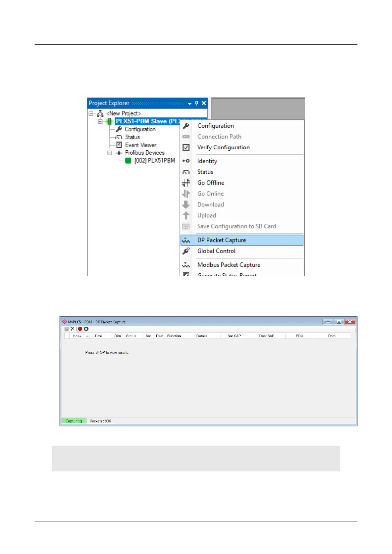Click the pin icon on Project Explorer header
This screenshot has width=392, height=554.
pos(197,103)
